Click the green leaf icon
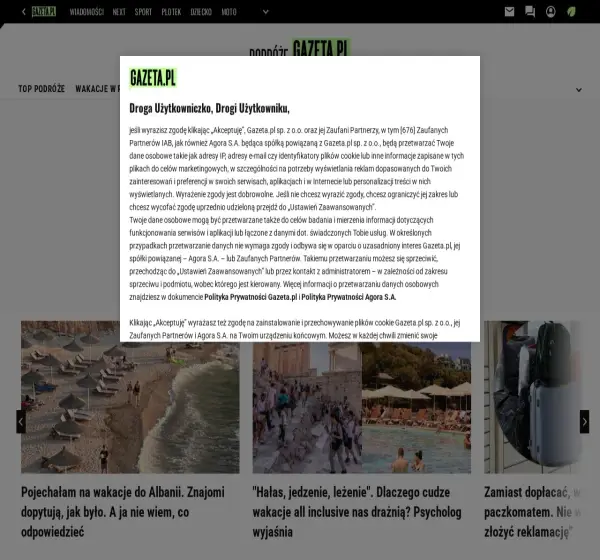This screenshot has height=560, width=600. tap(571, 12)
